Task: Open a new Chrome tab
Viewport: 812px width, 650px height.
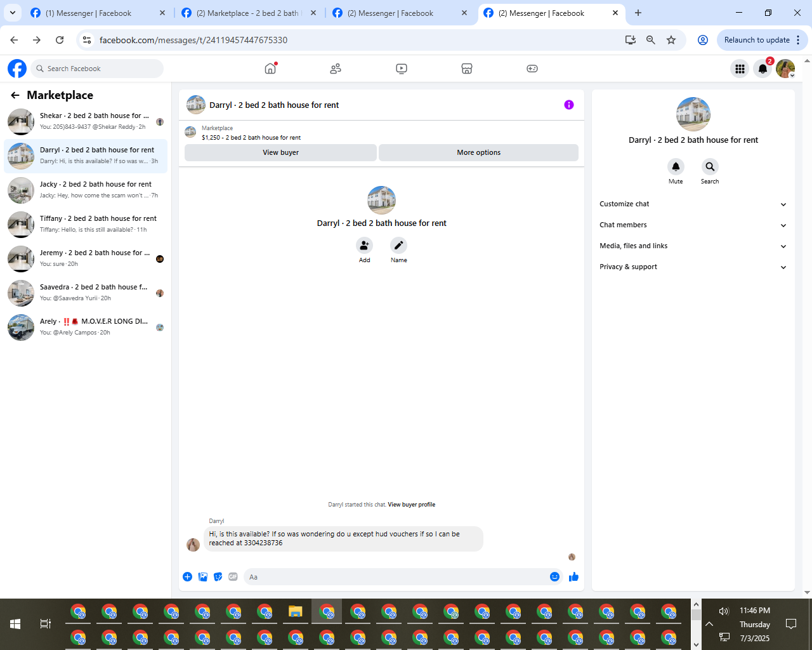Action: (x=638, y=13)
